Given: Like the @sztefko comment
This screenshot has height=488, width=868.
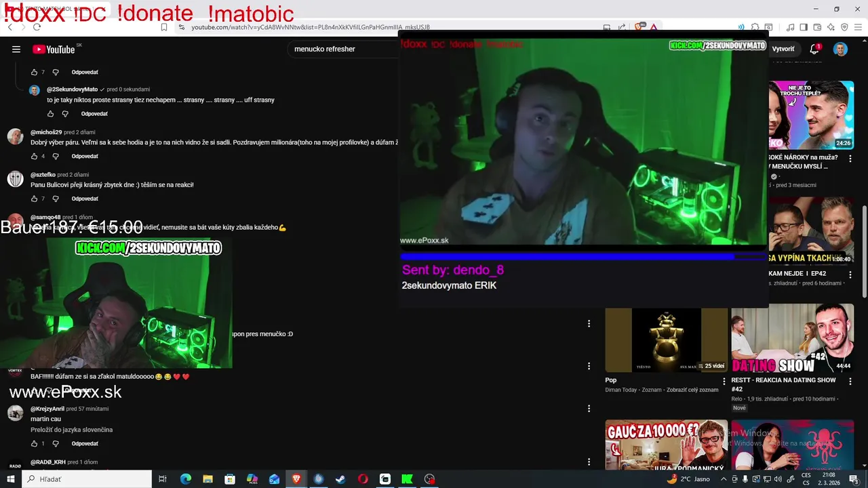Looking at the screenshot, I should [34, 199].
